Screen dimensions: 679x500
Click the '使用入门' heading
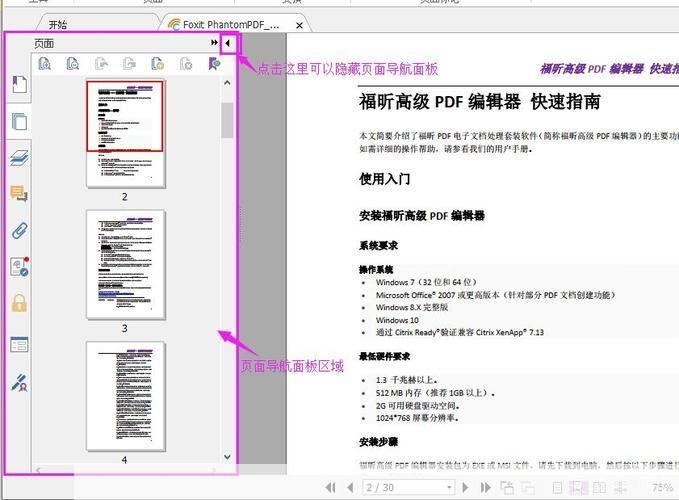coord(385,178)
